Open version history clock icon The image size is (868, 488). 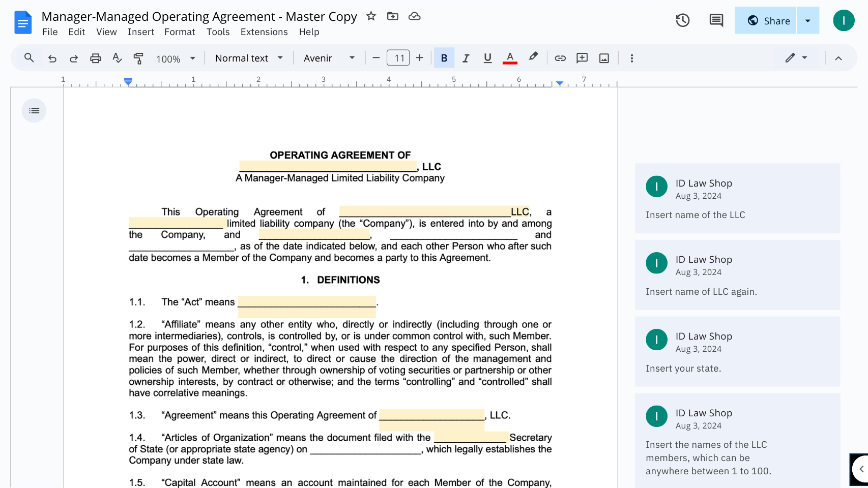682,20
